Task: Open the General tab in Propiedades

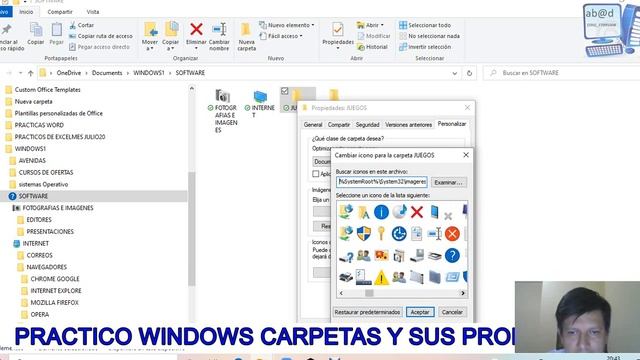Action: [313, 124]
